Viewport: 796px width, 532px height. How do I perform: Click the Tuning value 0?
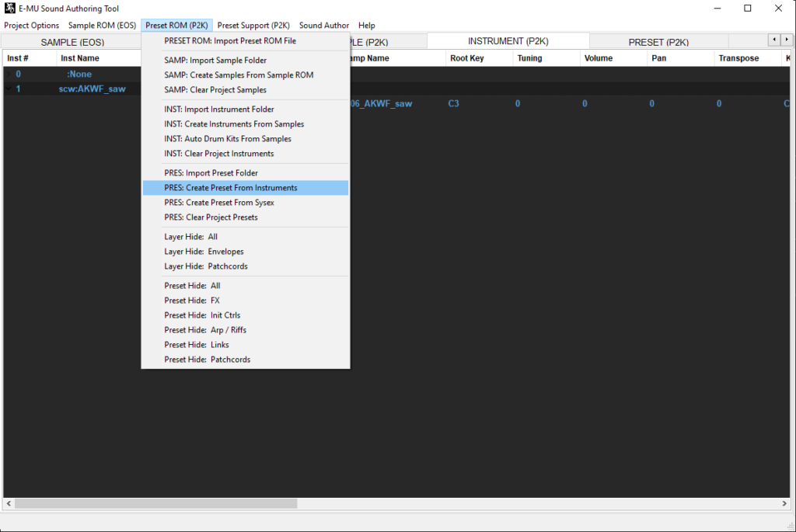(518, 103)
